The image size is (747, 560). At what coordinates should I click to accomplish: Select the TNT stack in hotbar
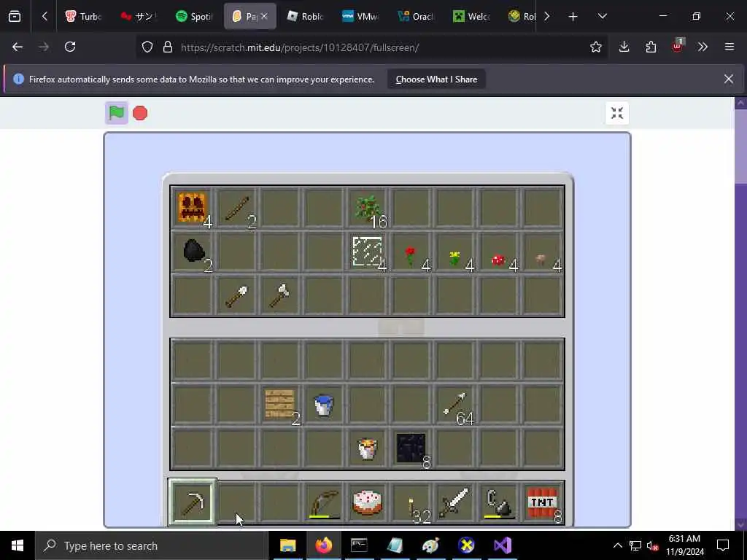coord(543,503)
